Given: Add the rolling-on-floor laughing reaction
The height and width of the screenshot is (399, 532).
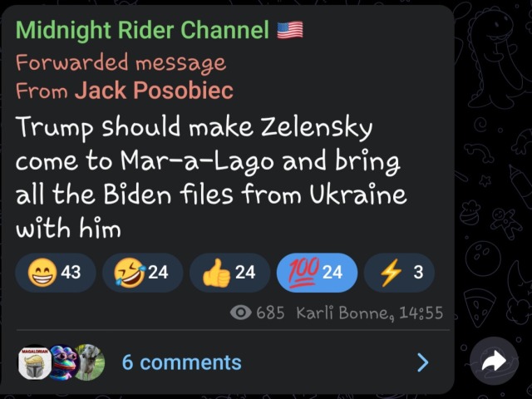Looking at the screenshot, I should pos(142,273).
